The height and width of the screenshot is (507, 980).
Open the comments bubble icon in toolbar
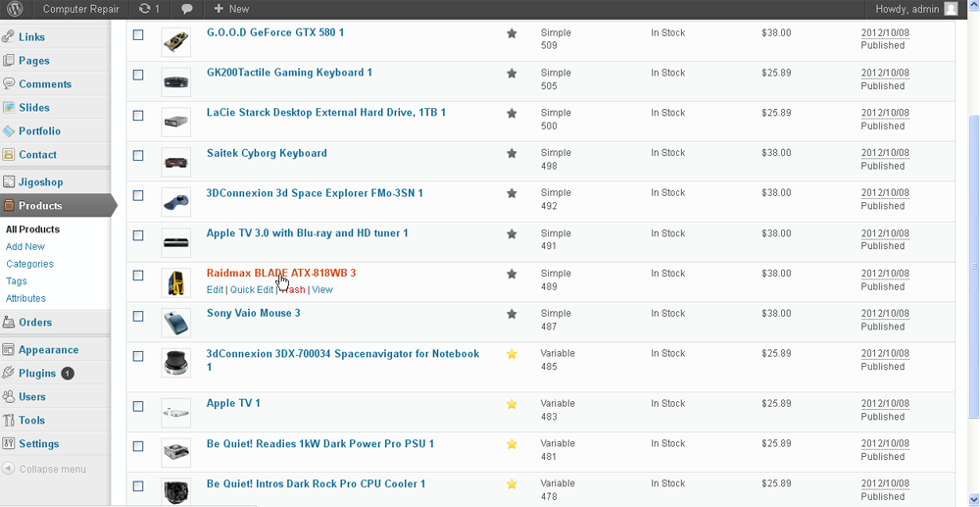pos(187,9)
